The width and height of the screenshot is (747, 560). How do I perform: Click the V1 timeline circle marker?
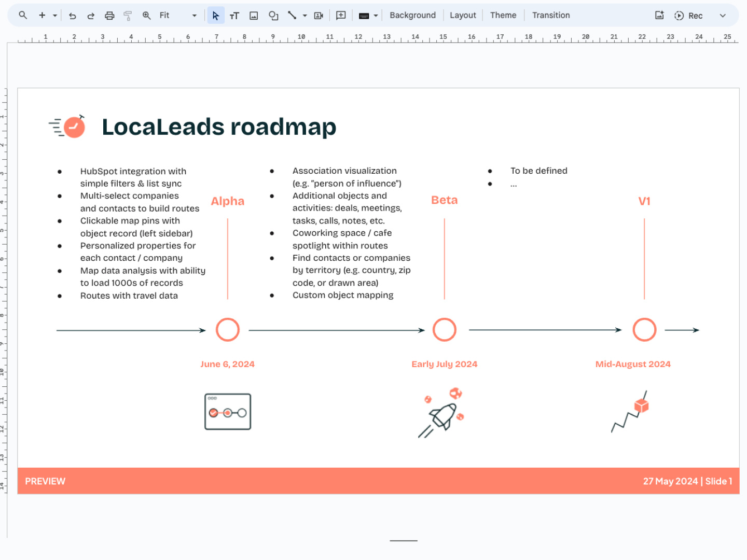click(645, 330)
